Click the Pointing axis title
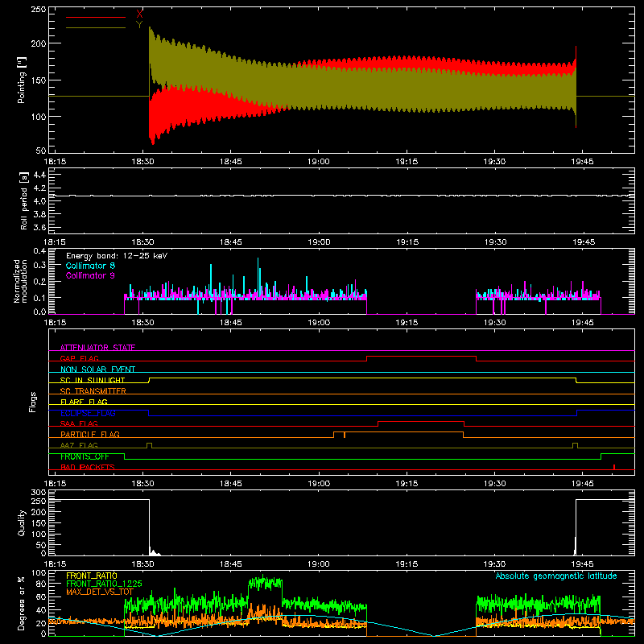 coord(22,80)
